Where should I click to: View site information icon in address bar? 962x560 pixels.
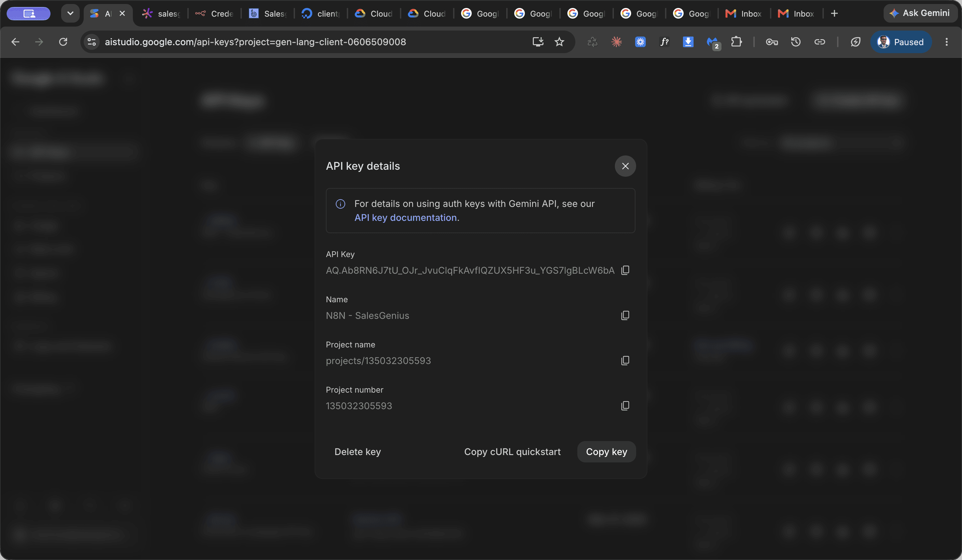click(x=92, y=42)
